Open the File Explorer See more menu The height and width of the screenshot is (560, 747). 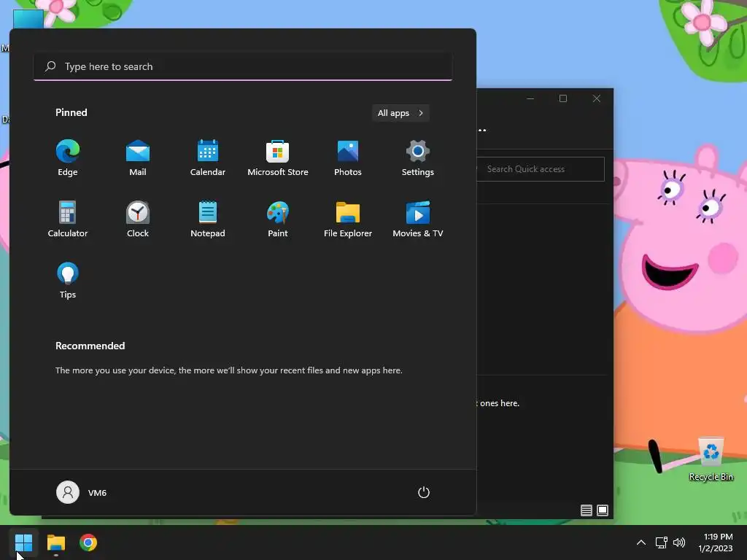click(482, 130)
